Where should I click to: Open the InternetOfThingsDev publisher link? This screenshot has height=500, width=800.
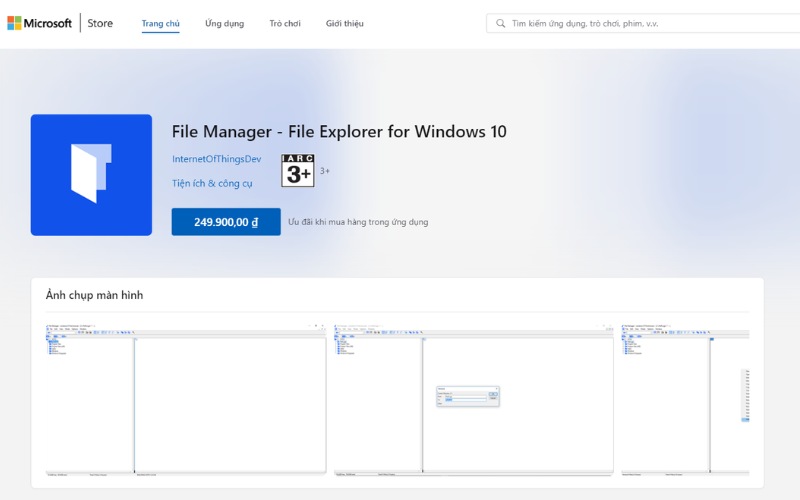(216, 159)
